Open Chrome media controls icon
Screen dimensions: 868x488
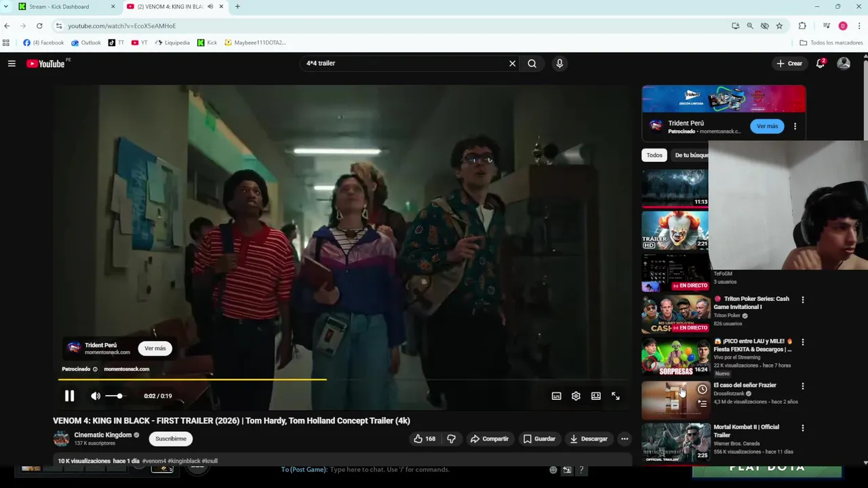point(827,26)
